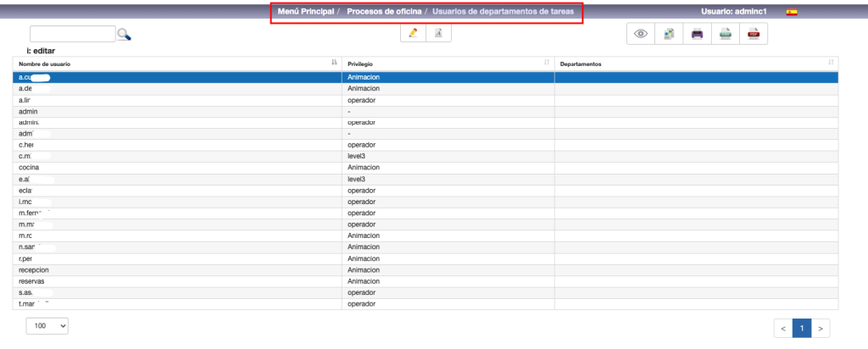
Task: Go to Menú Principal breadcrumb
Action: (305, 12)
